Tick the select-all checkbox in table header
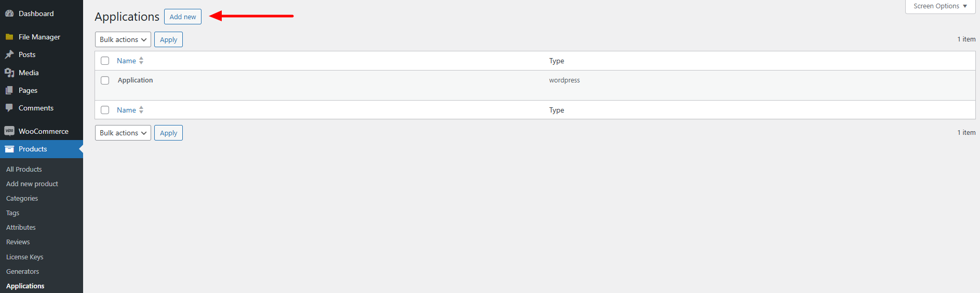 coord(105,61)
